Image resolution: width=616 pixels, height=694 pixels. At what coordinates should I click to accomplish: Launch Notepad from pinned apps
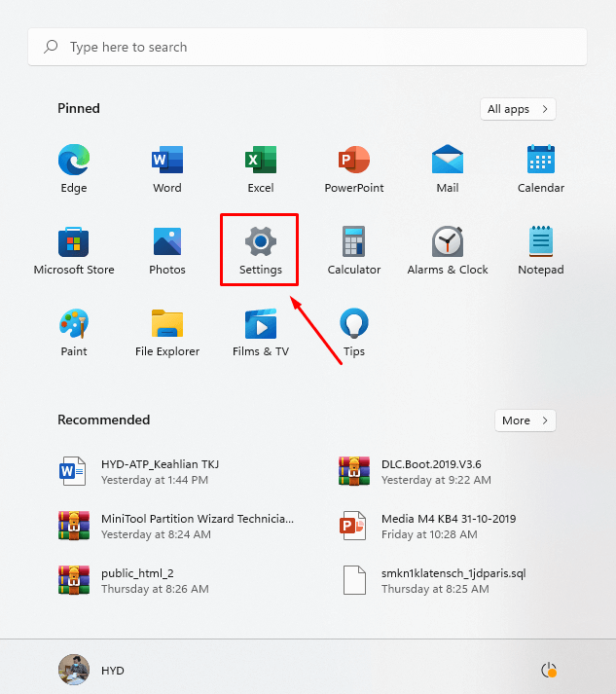(x=541, y=242)
